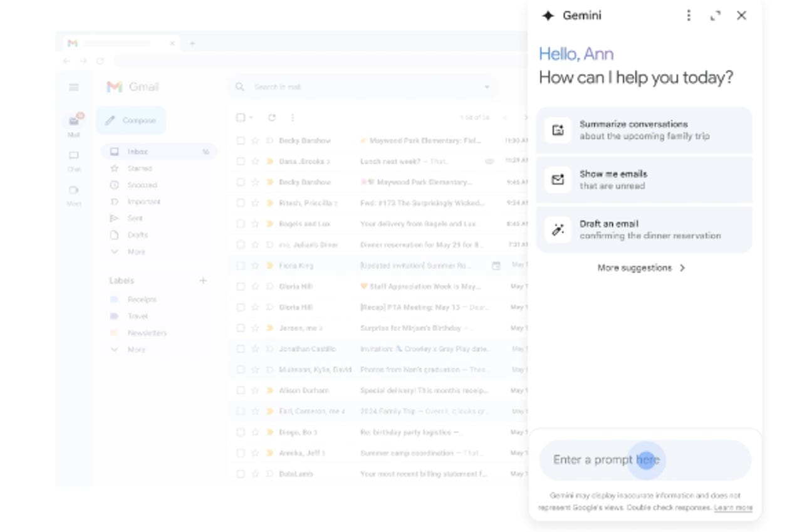Viewport: 802px width, 532px height.
Task: Choose Show me emails that are unread
Action: click(x=644, y=180)
